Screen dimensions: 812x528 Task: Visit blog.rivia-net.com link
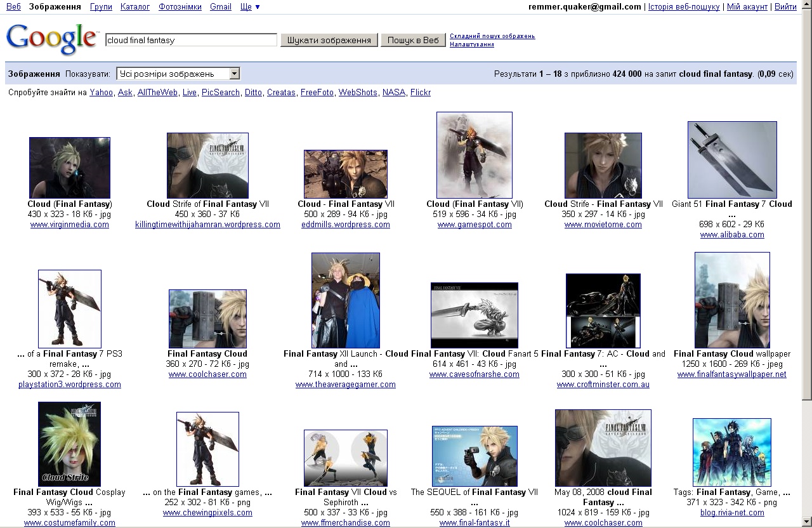(x=732, y=513)
